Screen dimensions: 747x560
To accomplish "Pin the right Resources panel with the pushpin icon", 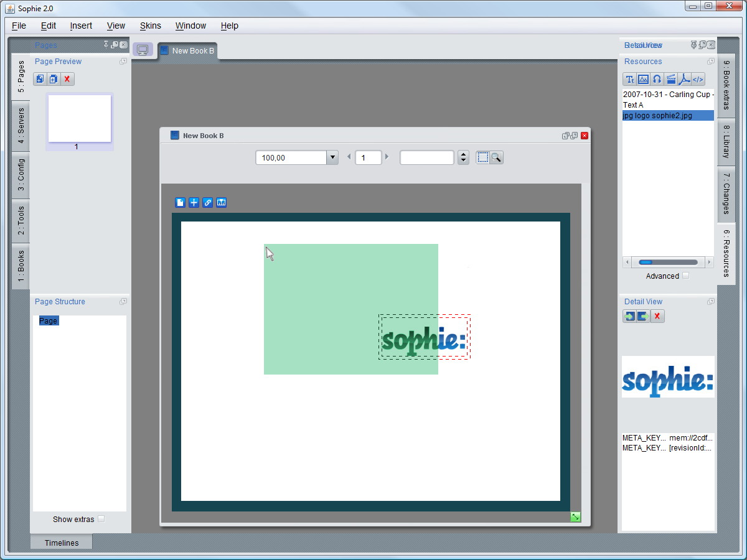I will point(694,45).
